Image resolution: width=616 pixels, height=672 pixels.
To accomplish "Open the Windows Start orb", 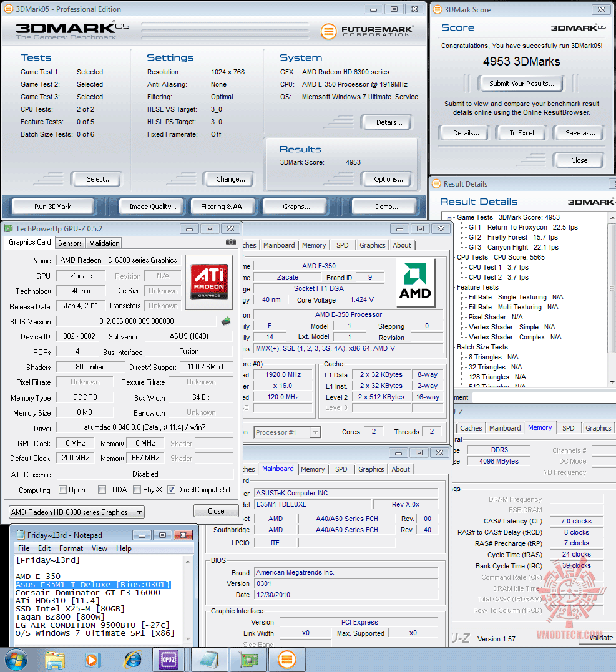I will point(16,660).
